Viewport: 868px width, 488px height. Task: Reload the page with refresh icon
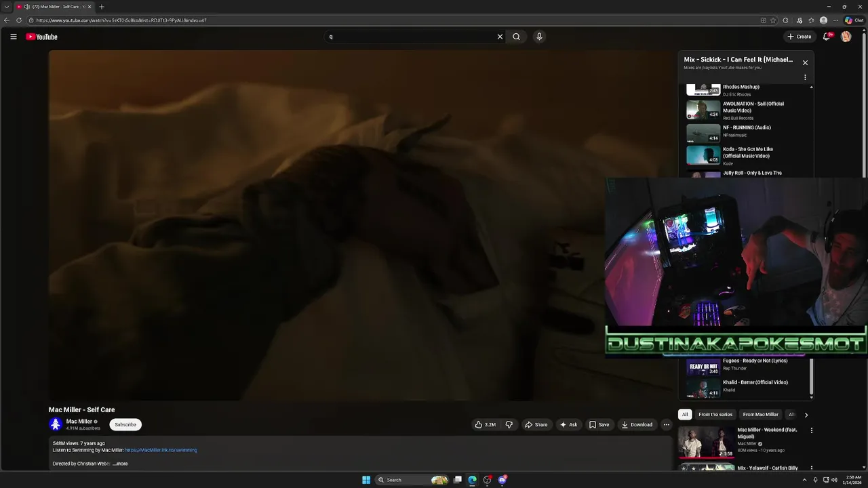click(x=18, y=20)
